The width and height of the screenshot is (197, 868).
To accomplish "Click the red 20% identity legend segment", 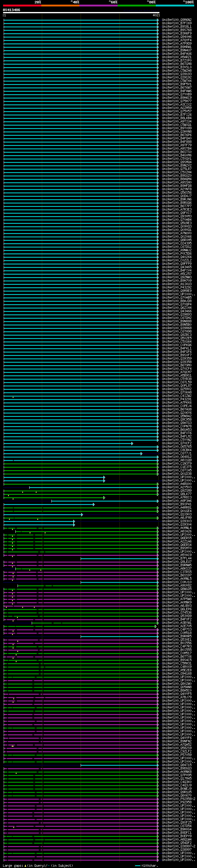I will click(22, 6).
